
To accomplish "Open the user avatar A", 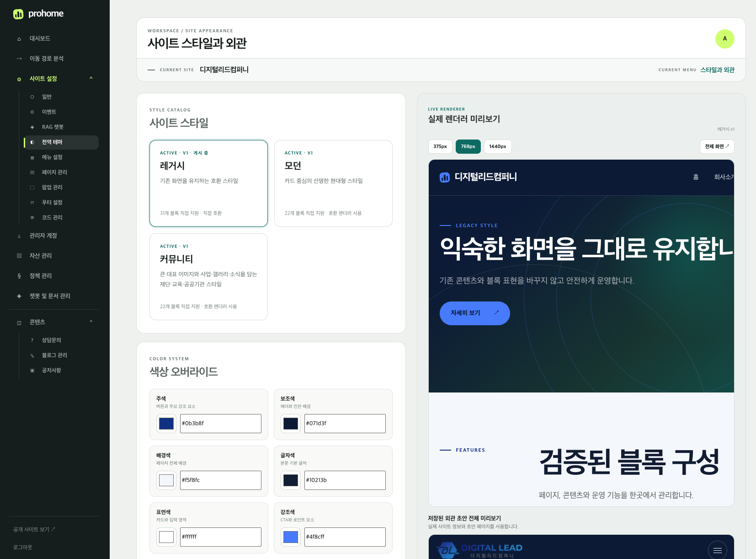I will click(x=724, y=38).
